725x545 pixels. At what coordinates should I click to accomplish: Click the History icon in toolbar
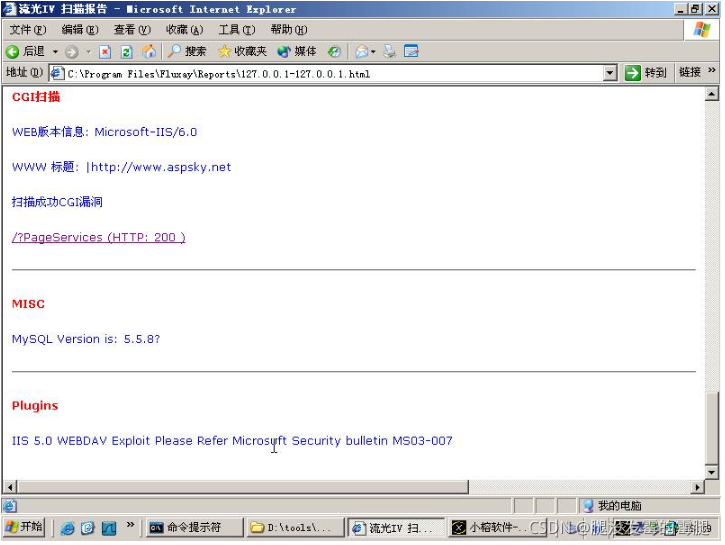point(334,52)
